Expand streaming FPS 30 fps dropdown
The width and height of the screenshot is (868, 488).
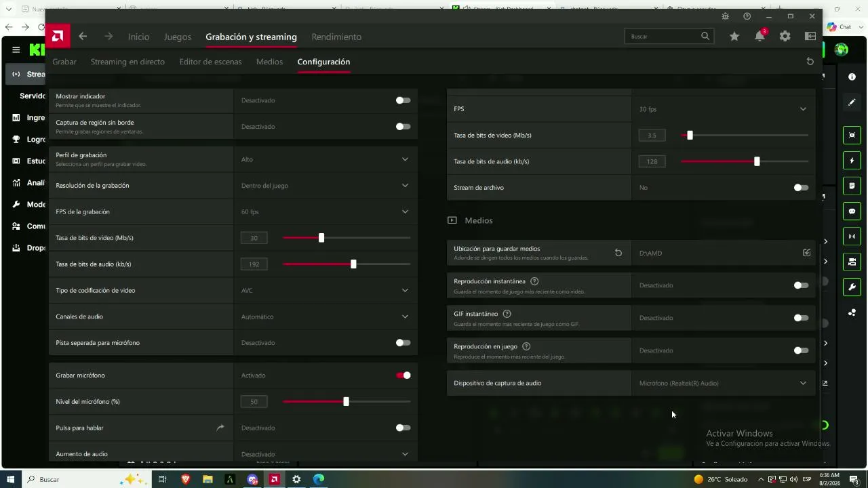pyautogui.click(x=724, y=109)
